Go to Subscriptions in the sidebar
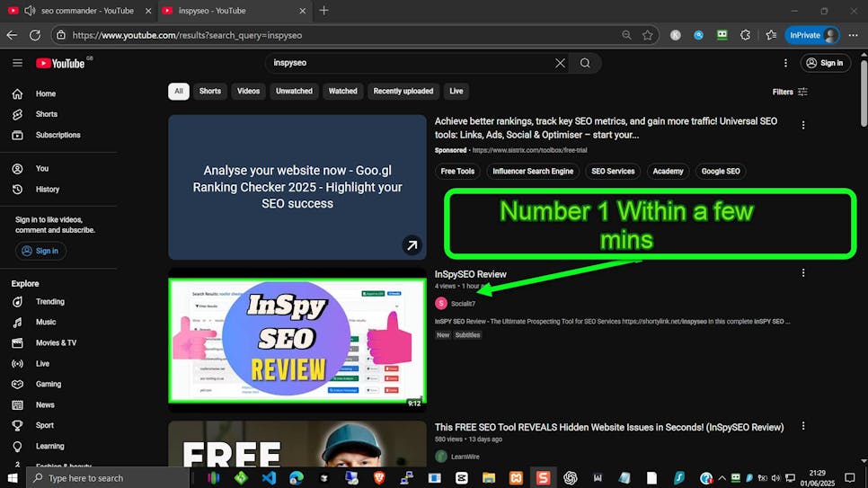The image size is (868, 488). click(58, 135)
